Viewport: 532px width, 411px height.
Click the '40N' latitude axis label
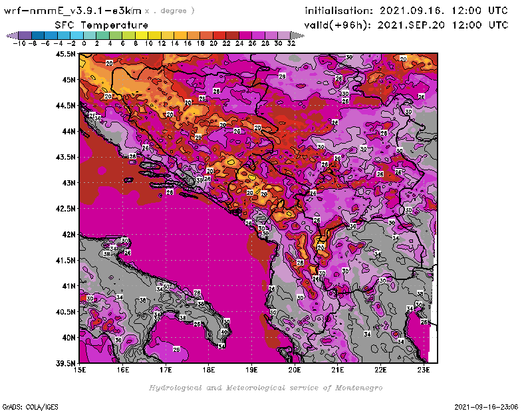tap(68, 337)
